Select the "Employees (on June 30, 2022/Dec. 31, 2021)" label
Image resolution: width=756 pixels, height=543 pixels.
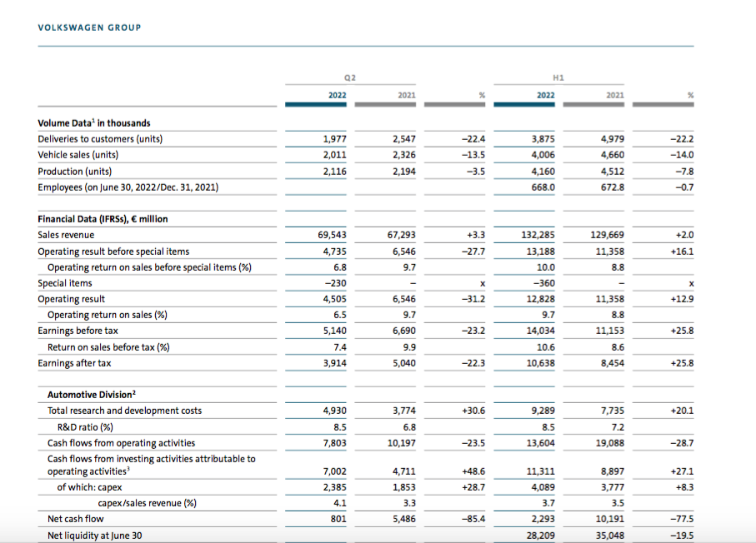coord(128,187)
